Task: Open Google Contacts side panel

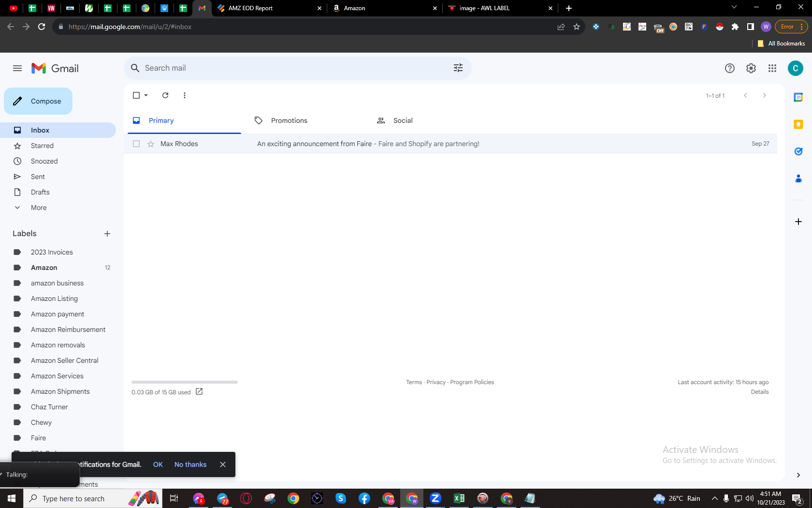Action: tap(798, 179)
